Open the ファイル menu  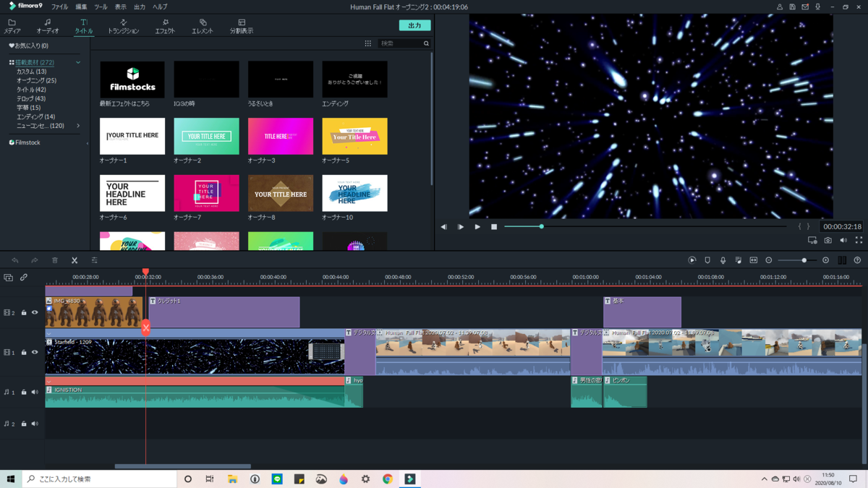59,7
